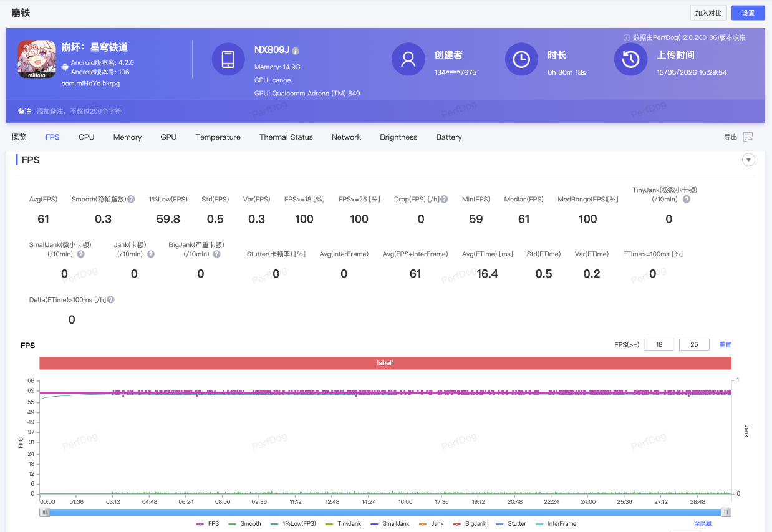Select the active FPS tab
772x532 pixels.
[x=52, y=137]
